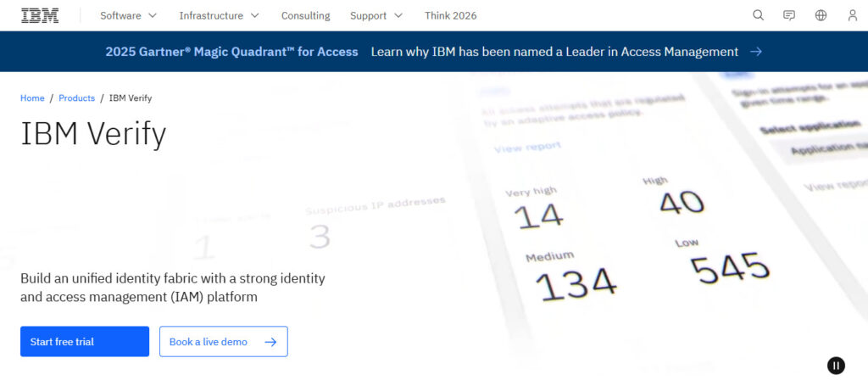Screen dimensions: 868x386
Task: Click the IBM logo in the header
Action: [40, 15]
